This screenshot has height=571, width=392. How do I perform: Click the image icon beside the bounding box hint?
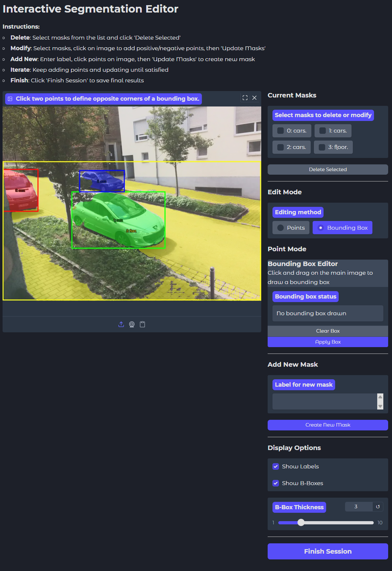[10, 99]
